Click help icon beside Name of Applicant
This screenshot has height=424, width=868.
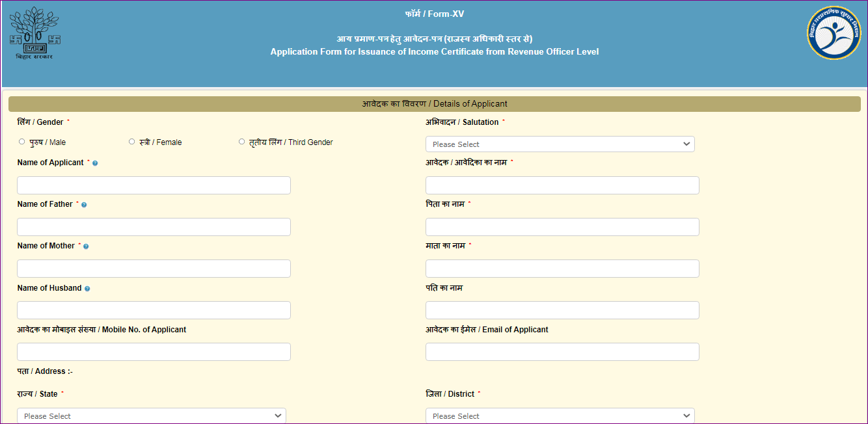(x=95, y=163)
